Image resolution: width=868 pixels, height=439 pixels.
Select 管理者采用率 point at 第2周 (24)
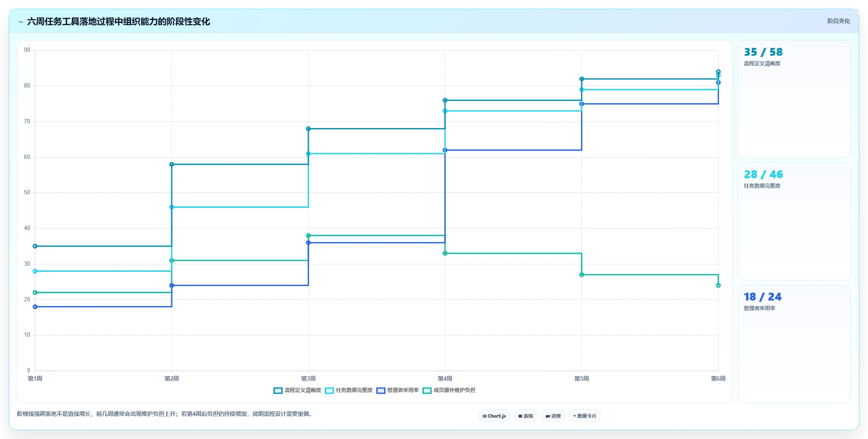[x=172, y=285]
